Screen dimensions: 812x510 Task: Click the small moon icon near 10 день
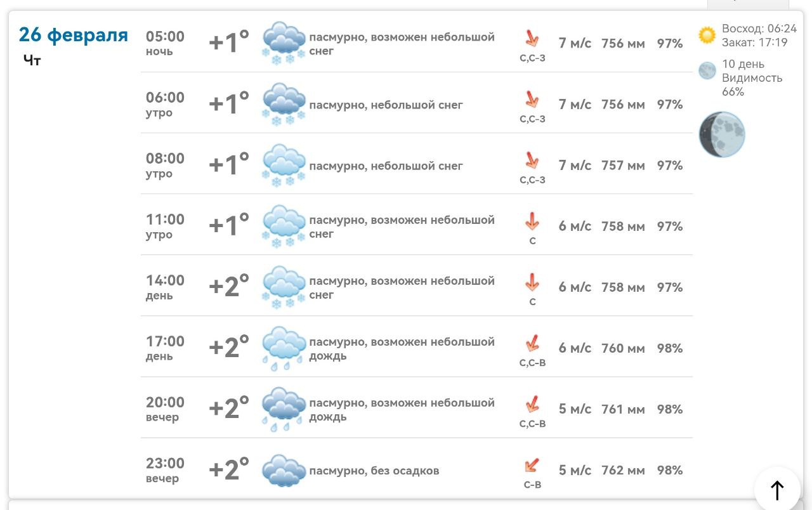coord(707,70)
